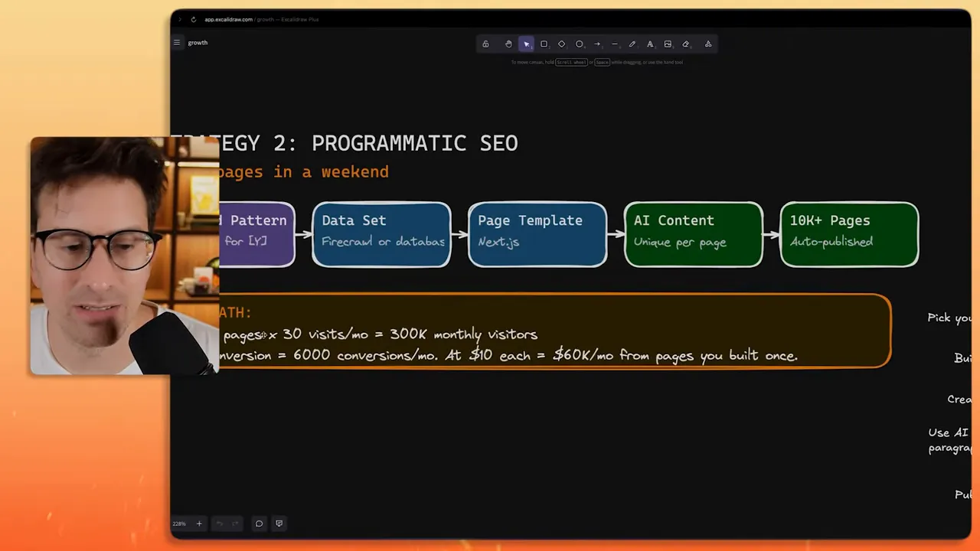The width and height of the screenshot is (980, 551).
Task: Click the '$60K/mo from pages you built once' text
Action: (675, 355)
